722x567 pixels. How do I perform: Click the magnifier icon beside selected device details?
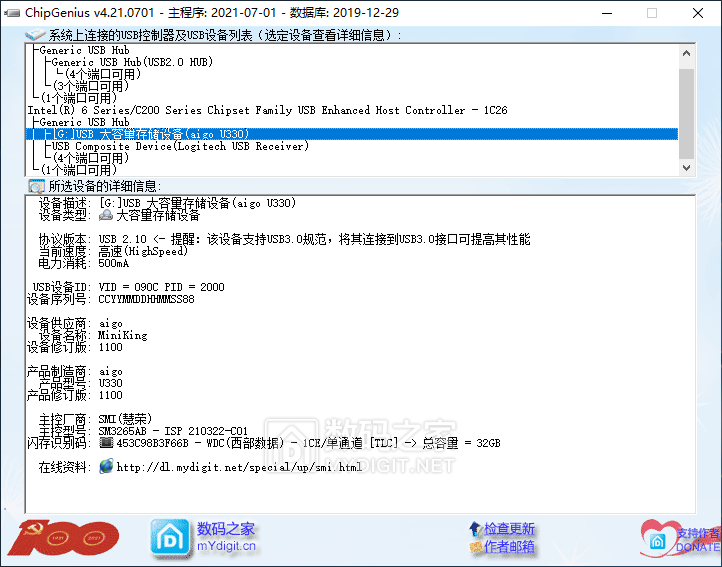pyautogui.click(x=36, y=186)
